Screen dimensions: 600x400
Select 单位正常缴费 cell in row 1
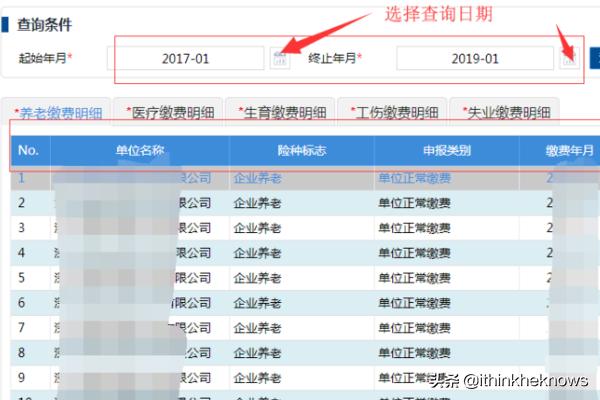447,178
